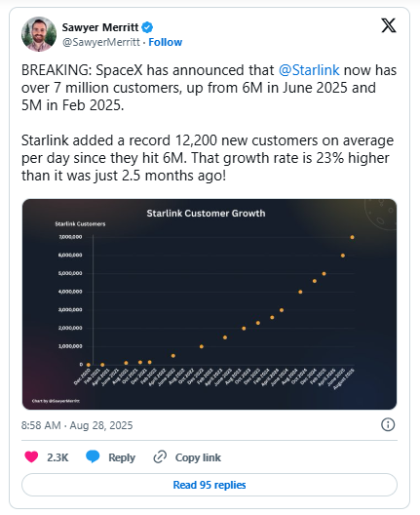Click the 2.3K likes count

(57, 457)
